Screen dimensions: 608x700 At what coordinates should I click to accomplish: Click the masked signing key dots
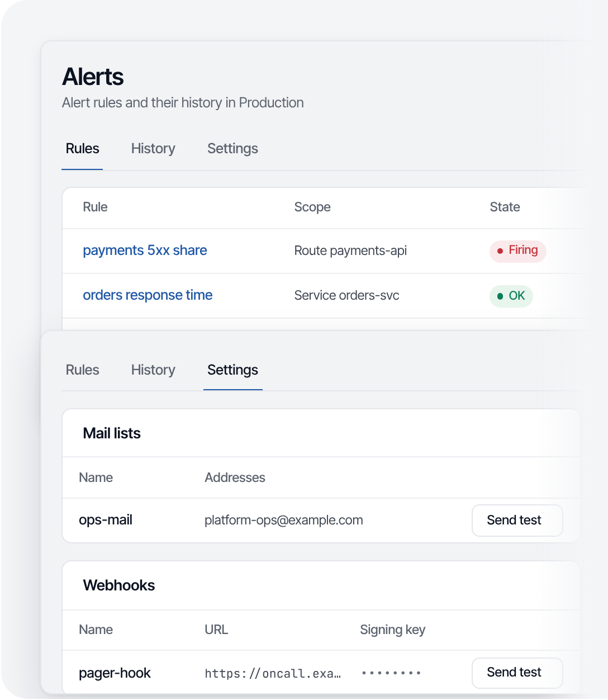click(391, 673)
